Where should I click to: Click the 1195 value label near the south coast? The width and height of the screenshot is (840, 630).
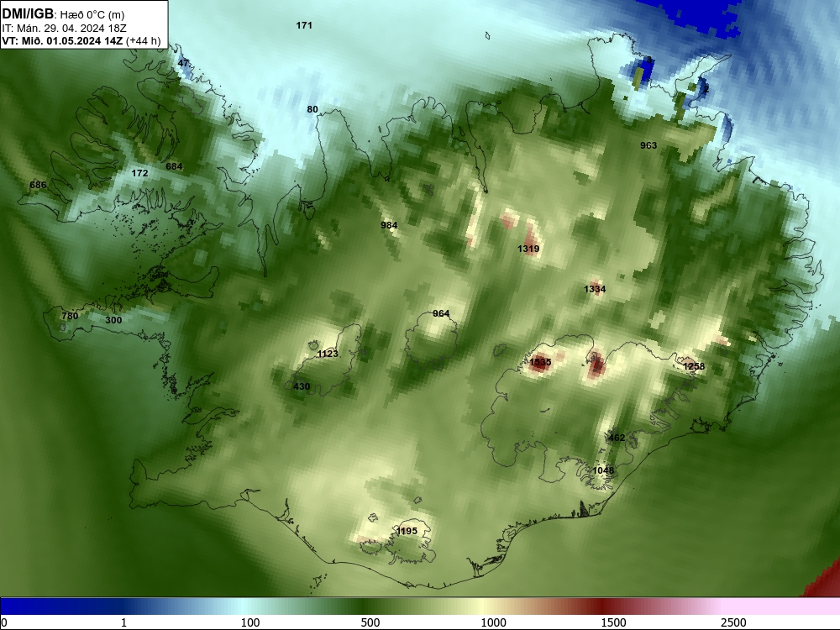click(407, 531)
